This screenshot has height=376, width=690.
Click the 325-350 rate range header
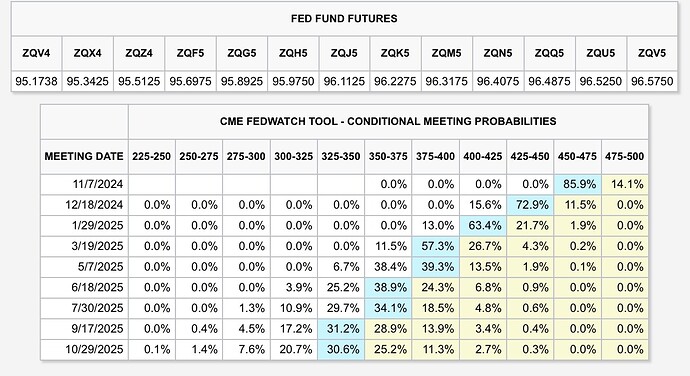pos(341,156)
